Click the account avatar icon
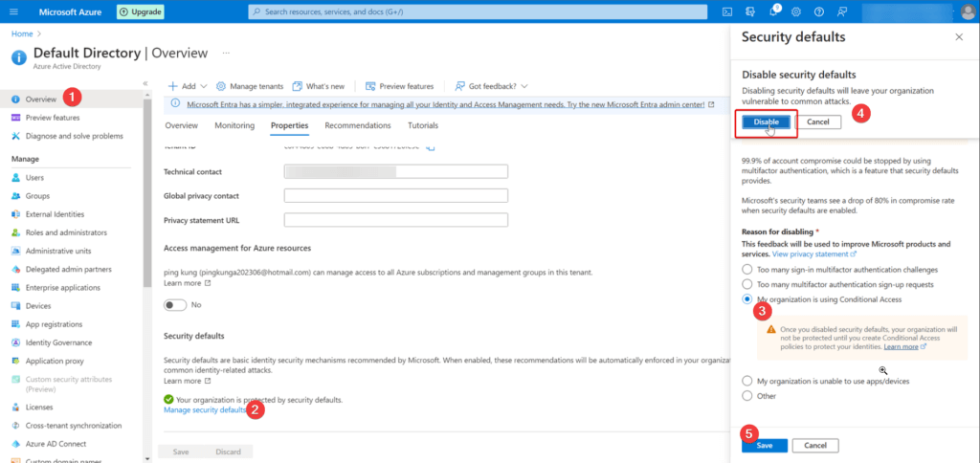The height and width of the screenshot is (463, 980). [x=969, y=11]
